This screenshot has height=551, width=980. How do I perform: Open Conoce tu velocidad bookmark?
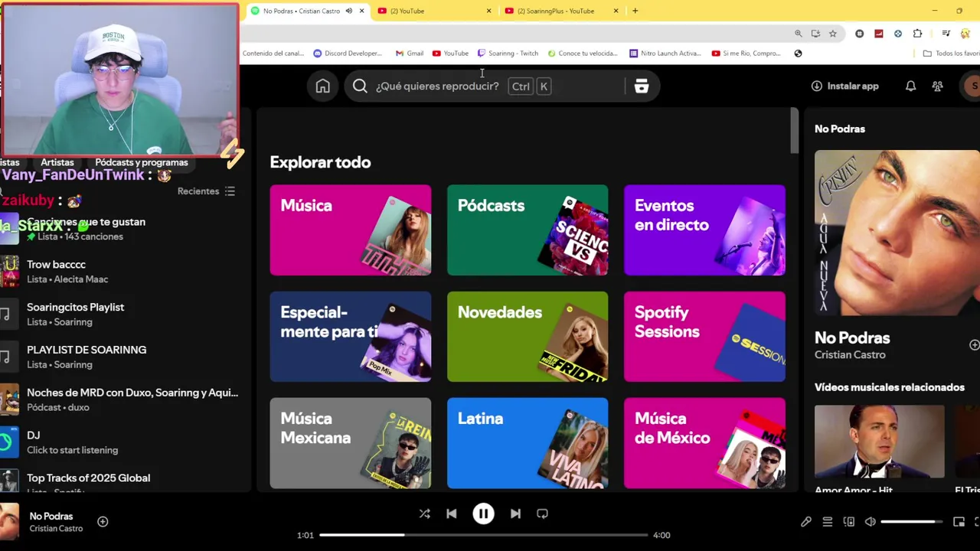(x=583, y=54)
